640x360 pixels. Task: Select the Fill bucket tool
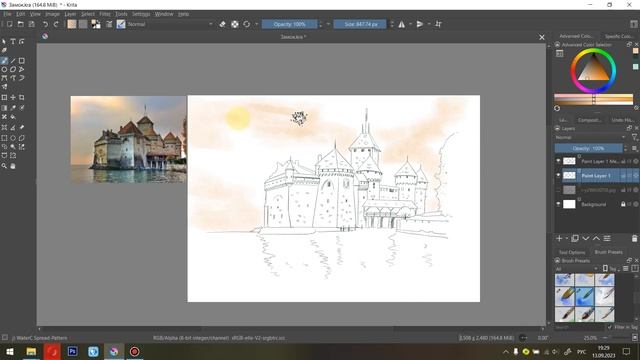click(x=13, y=117)
